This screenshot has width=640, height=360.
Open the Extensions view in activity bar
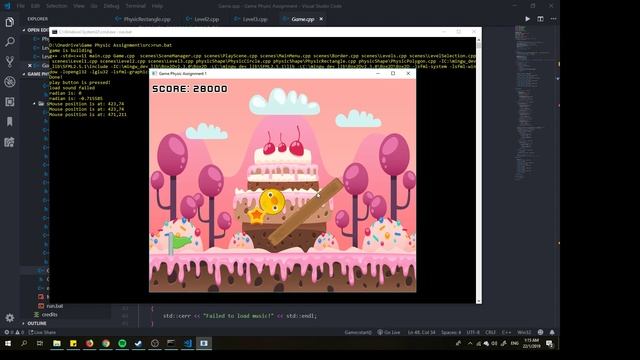coord(9,102)
